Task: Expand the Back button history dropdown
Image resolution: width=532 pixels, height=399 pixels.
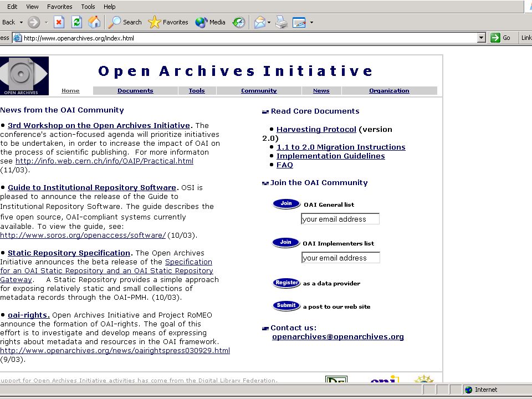Action: coord(21,22)
